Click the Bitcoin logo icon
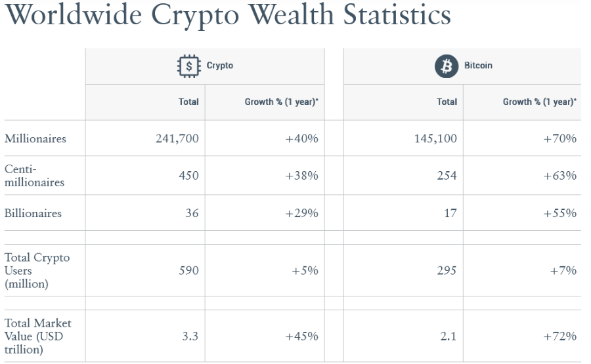Viewport: 591px width, 364px height. click(x=447, y=66)
